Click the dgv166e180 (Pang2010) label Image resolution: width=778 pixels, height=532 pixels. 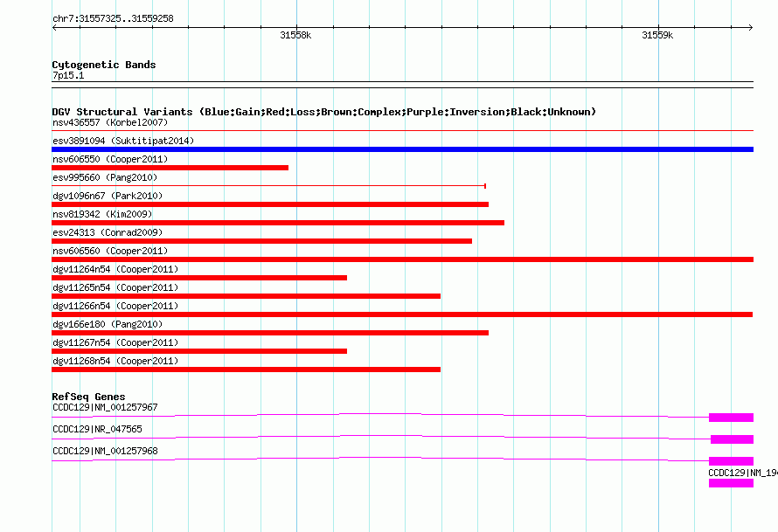(x=108, y=324)
